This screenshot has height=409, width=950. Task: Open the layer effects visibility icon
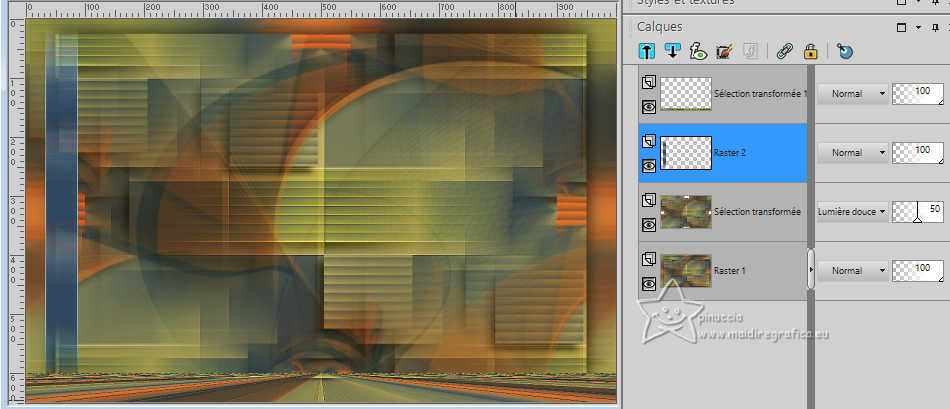(x=699, y=52)
